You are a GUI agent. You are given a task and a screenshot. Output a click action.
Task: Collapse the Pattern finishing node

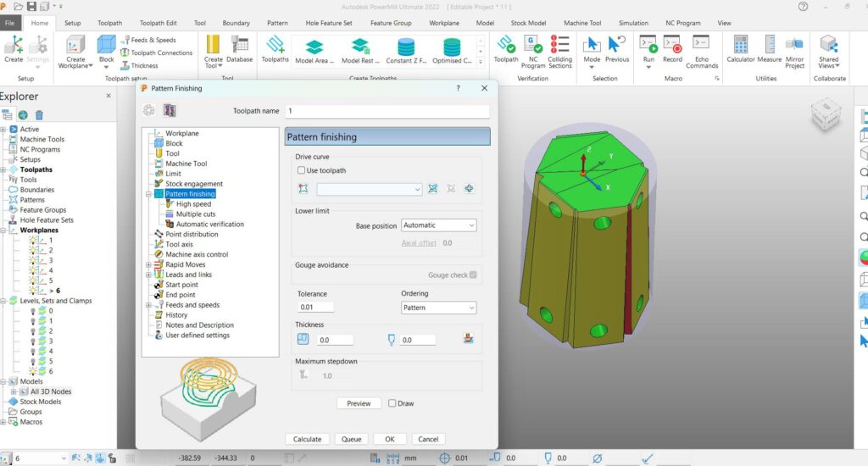click(148, 194)
